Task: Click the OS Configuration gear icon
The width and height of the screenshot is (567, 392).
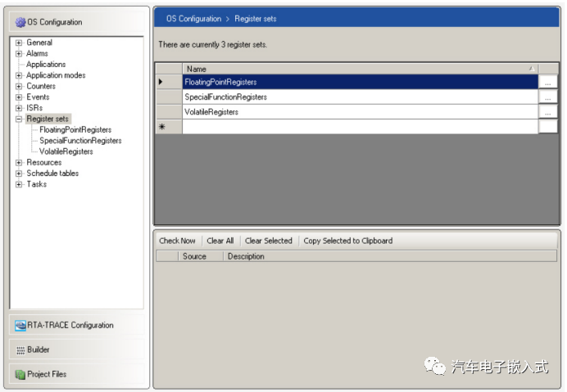Action: (20, 22)
